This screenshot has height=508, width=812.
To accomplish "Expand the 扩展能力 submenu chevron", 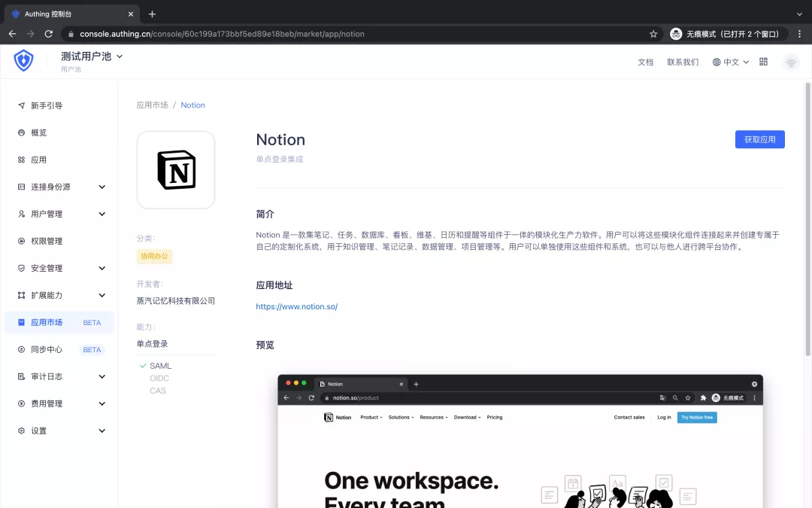I will [x=102, y=295].
